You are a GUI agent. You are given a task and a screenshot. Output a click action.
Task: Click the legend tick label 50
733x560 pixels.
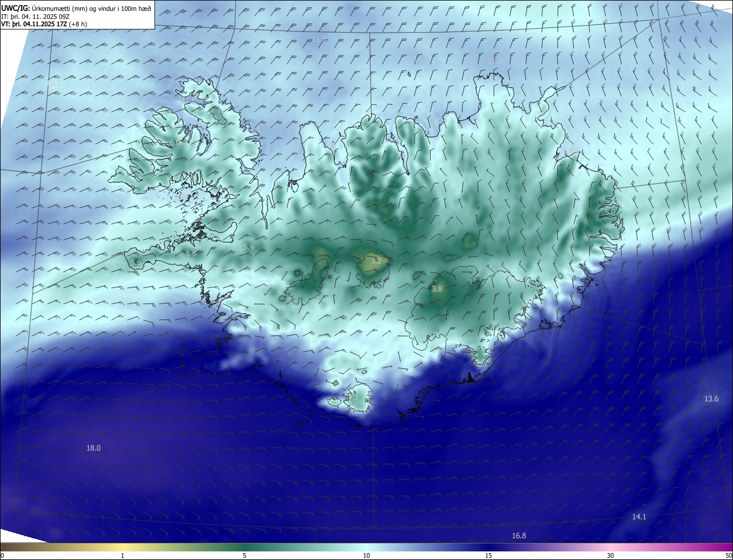[728, 555]
